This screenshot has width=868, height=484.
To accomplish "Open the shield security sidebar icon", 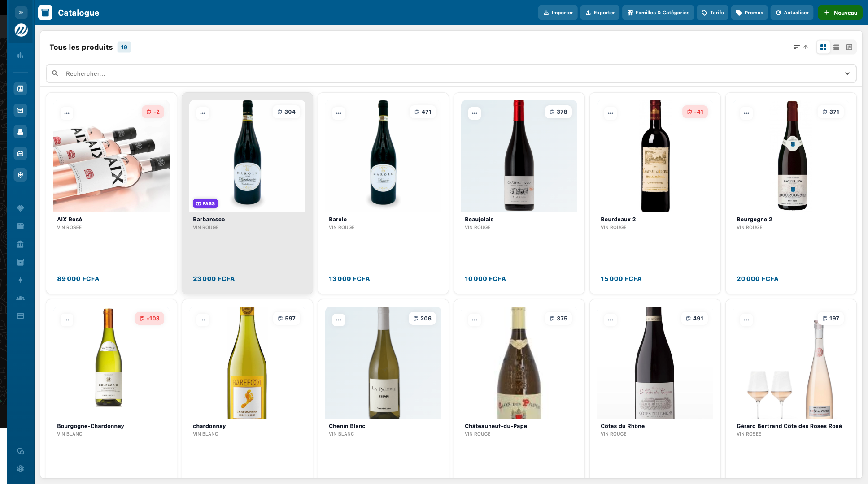I will [20, 175].
